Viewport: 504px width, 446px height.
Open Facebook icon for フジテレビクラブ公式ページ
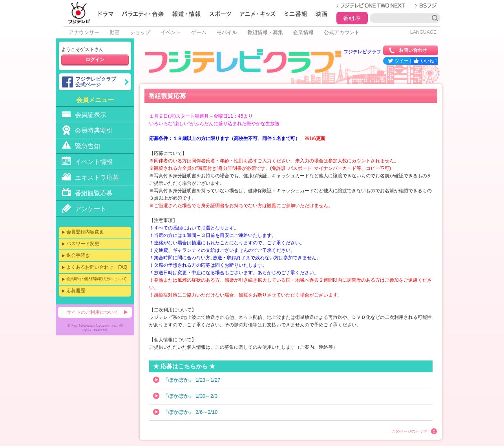[68, 82]
